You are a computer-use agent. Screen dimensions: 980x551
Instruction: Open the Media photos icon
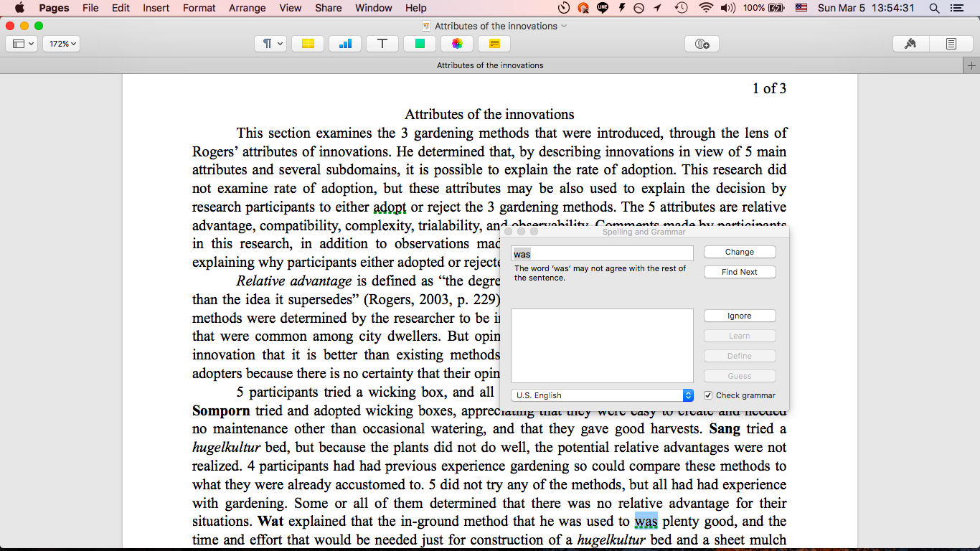pos(457,44)
